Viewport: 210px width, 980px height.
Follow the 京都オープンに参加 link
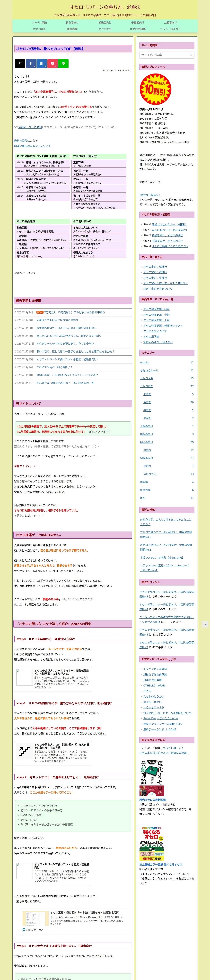(x=30, y=127)
